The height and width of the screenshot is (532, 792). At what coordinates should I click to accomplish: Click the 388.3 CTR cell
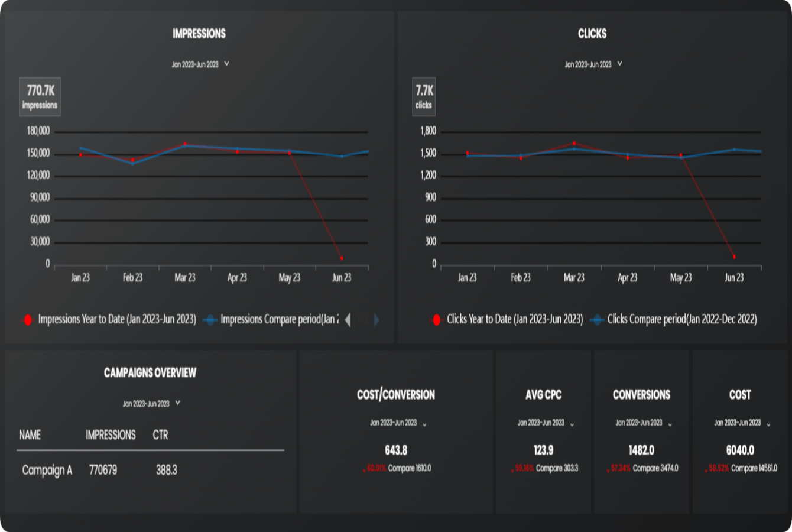[167, 471]
